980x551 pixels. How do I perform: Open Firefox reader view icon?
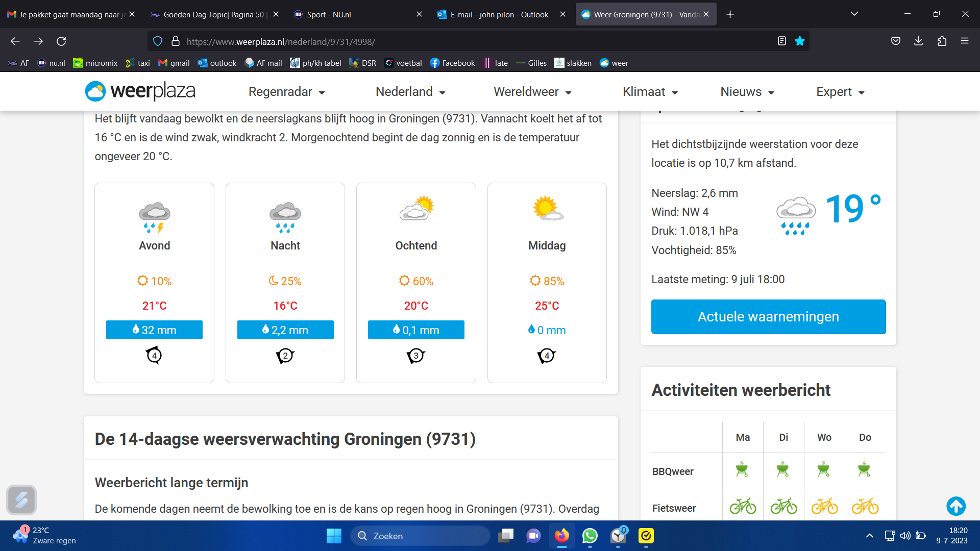click(x=781, y=41)
